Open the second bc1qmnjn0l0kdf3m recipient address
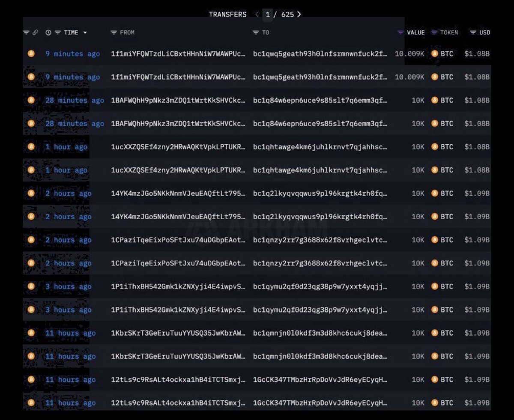Screen dimensions: 514x420 coord(320,356)
